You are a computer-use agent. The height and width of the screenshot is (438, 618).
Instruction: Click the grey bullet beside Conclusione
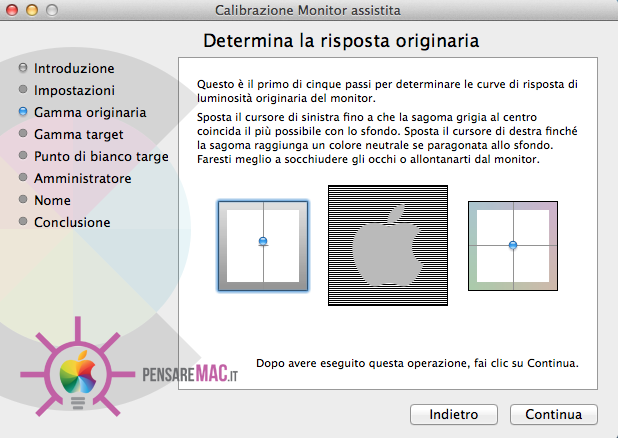click(23, 221)
